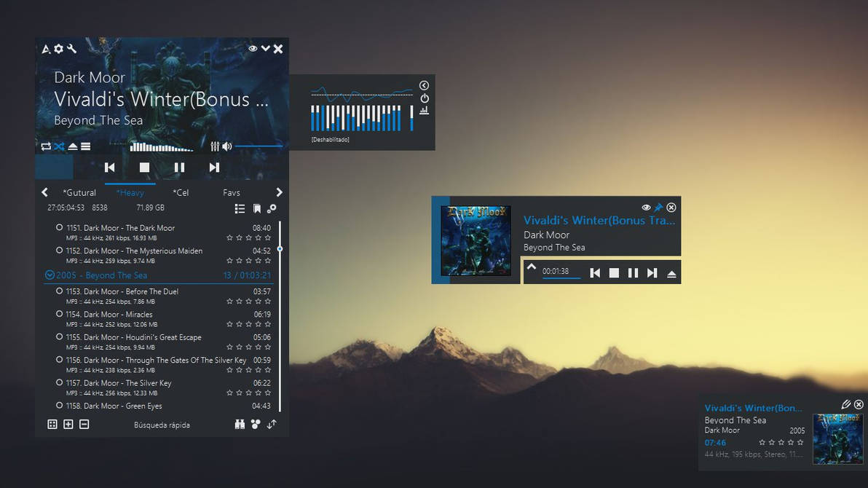
Task: Mute sound with the speaker icon
Action: 227,146
